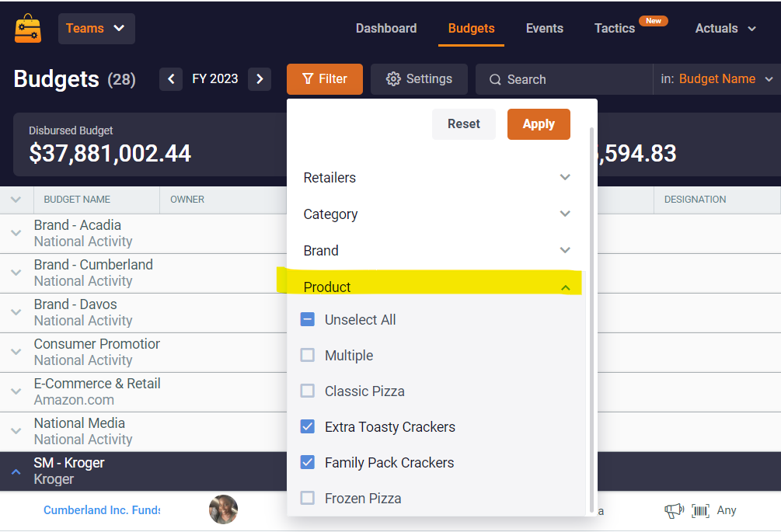The width and height of the screenshot is (781, 532).
Task: Click the shopping bag app logo
Action: point(28,29)
